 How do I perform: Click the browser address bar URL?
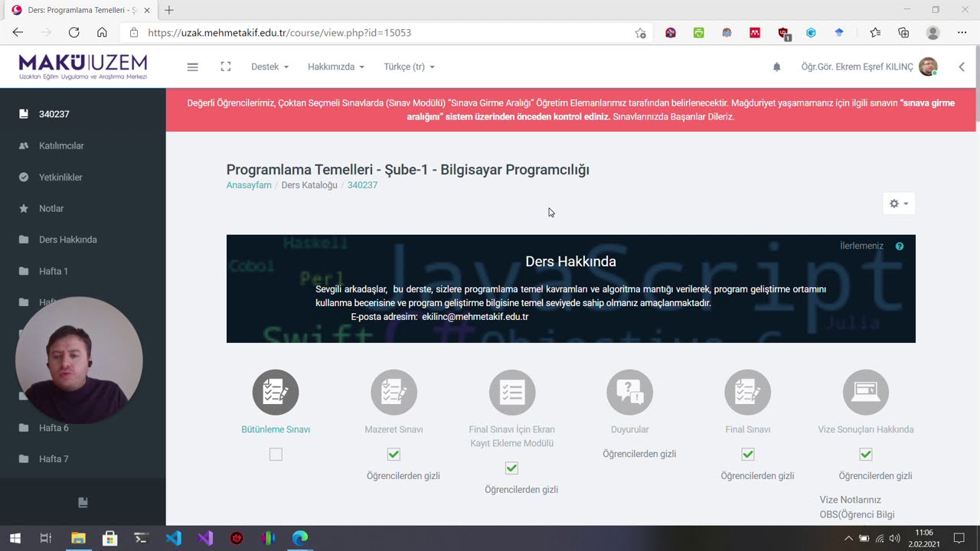point(279,33)
